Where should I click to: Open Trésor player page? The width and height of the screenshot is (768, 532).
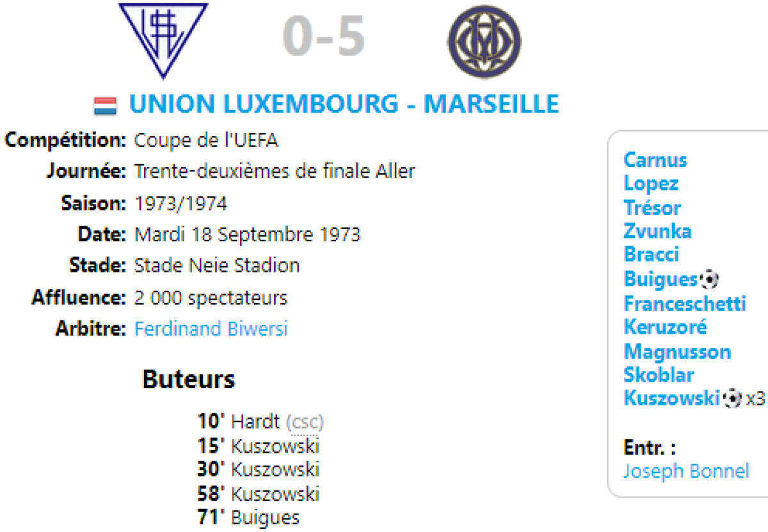(x=652, y=208)
